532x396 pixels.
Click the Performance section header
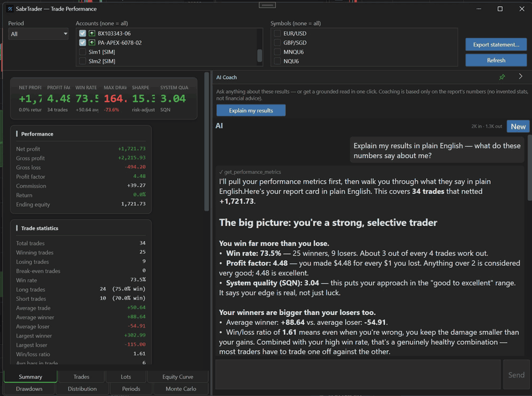(x=37, y=134)
